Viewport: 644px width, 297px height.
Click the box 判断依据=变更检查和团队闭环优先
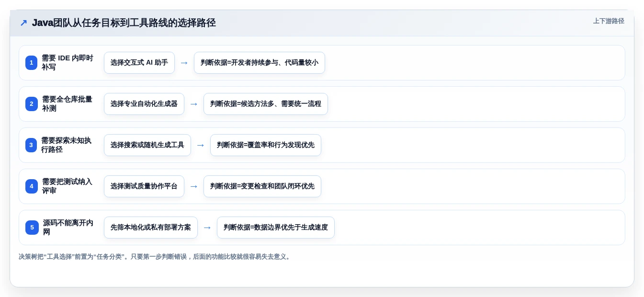tap(262, 186)
